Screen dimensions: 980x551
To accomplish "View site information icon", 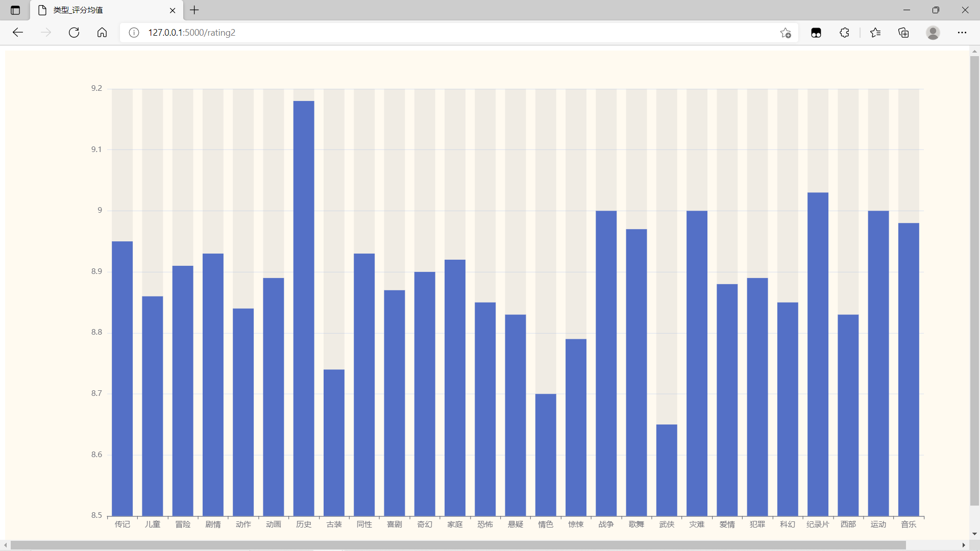I will [x=134, y=33].
